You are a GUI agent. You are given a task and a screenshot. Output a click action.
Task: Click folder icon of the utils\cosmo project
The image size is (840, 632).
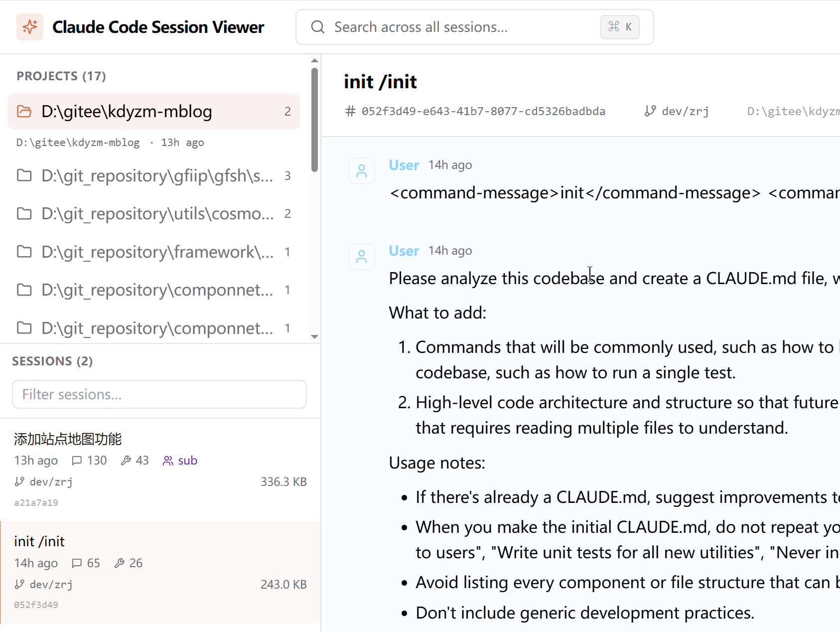pos(24,214)
